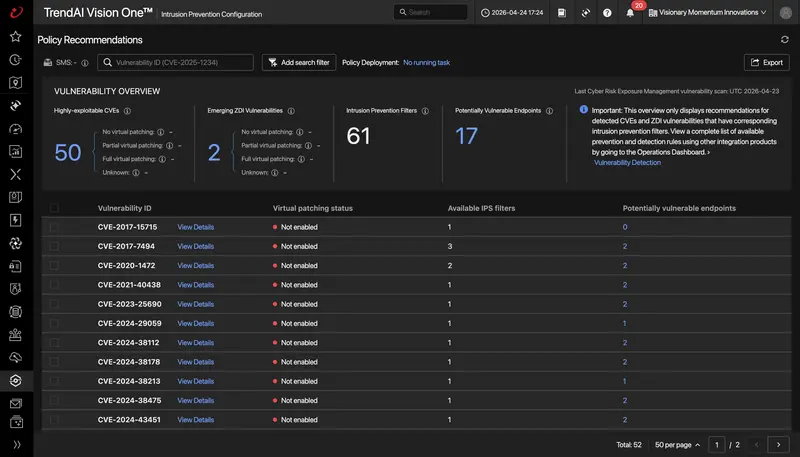
Task: Open the help question mark icon
Action: pos(607,13)
